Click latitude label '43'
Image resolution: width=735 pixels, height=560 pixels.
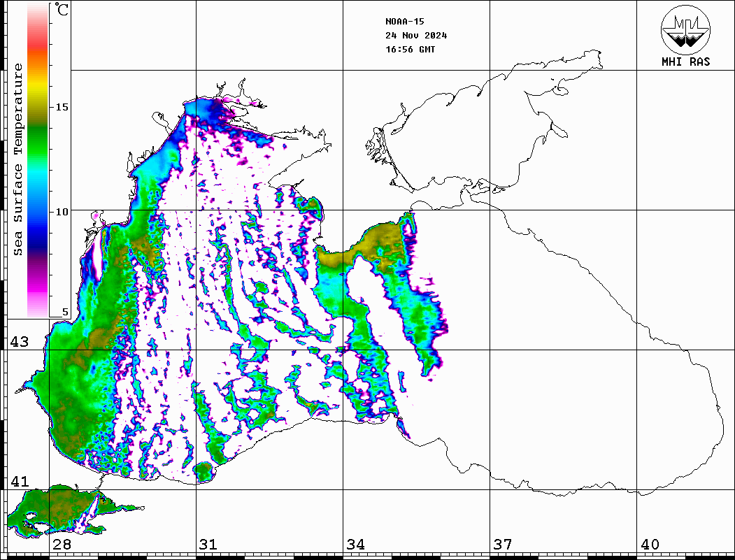(20, 342)
